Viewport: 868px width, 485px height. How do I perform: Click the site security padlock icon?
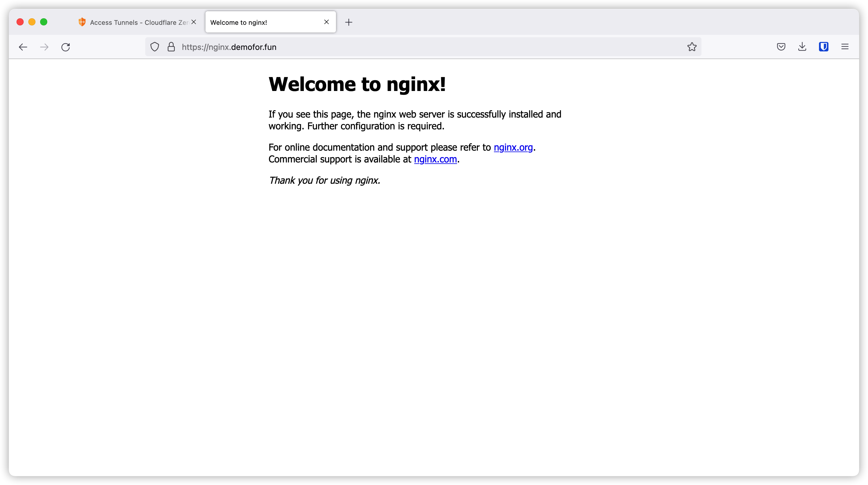(171, 47)
